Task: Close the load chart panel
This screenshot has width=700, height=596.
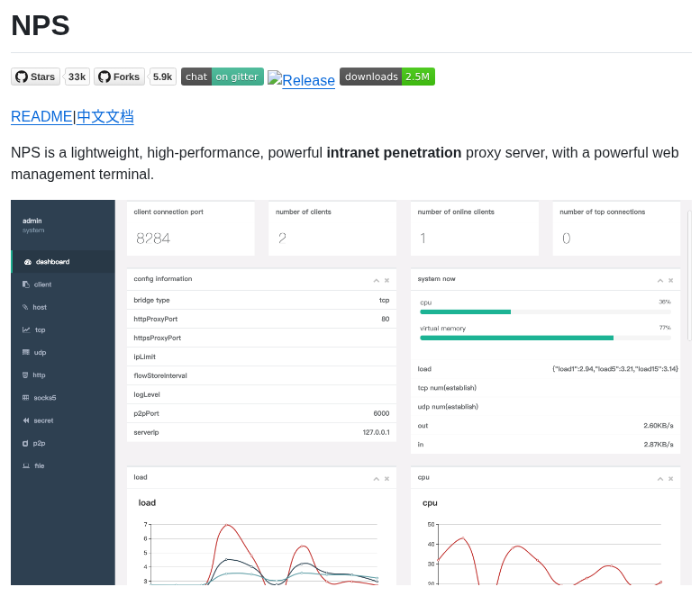Action: [x=387, y=479]
